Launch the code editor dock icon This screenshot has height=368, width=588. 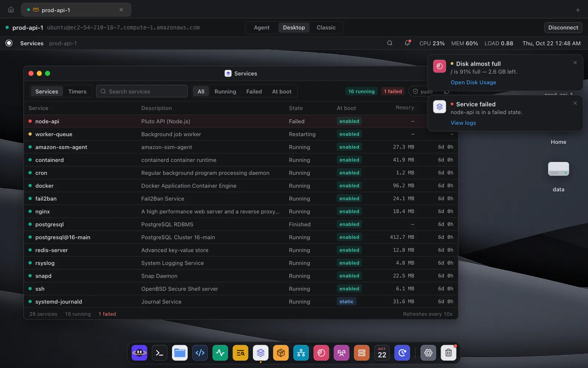click(200, 353)
